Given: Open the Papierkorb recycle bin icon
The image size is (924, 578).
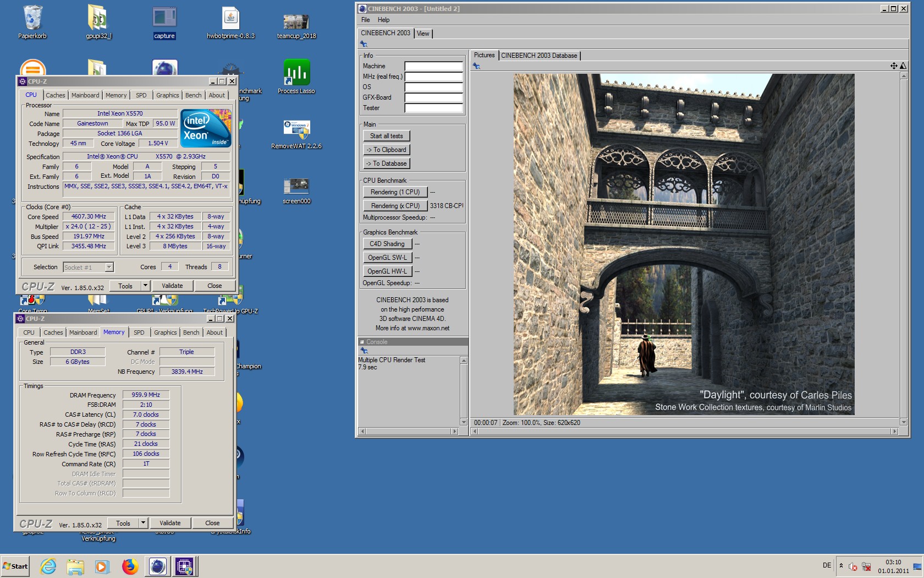Looking at the screenshot, I should point(32,22).
